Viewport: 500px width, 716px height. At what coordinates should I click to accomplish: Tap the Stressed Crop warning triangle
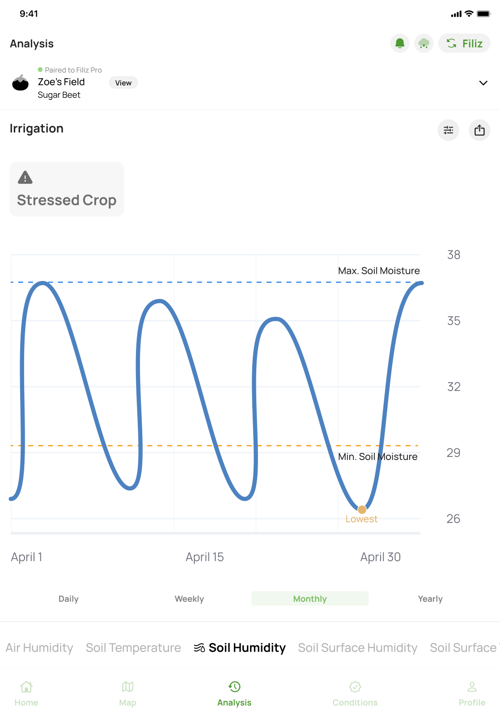pos(25,177)
